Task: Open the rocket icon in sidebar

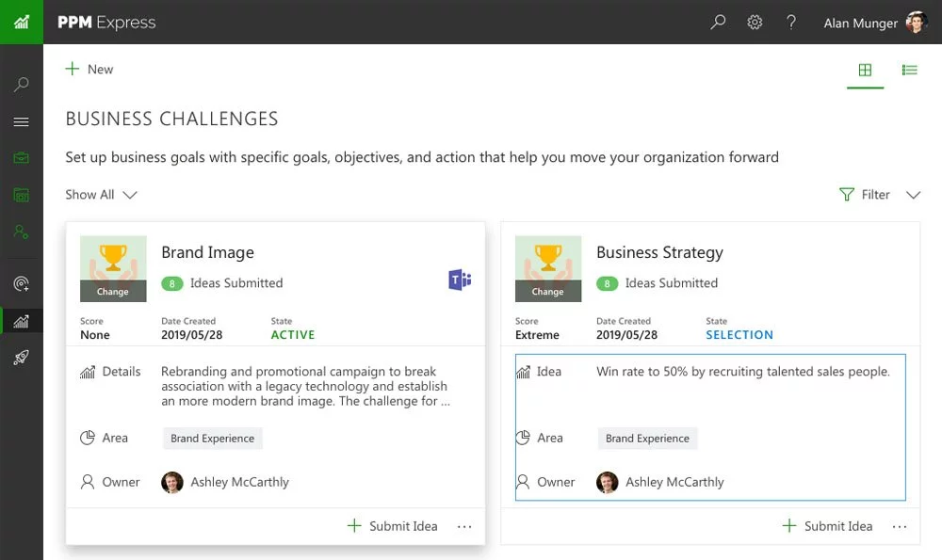Action: (x=21, y=358)
